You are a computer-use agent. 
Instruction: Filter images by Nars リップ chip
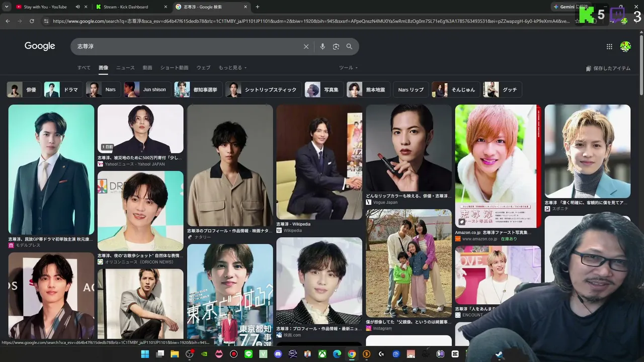click(411, 89)
